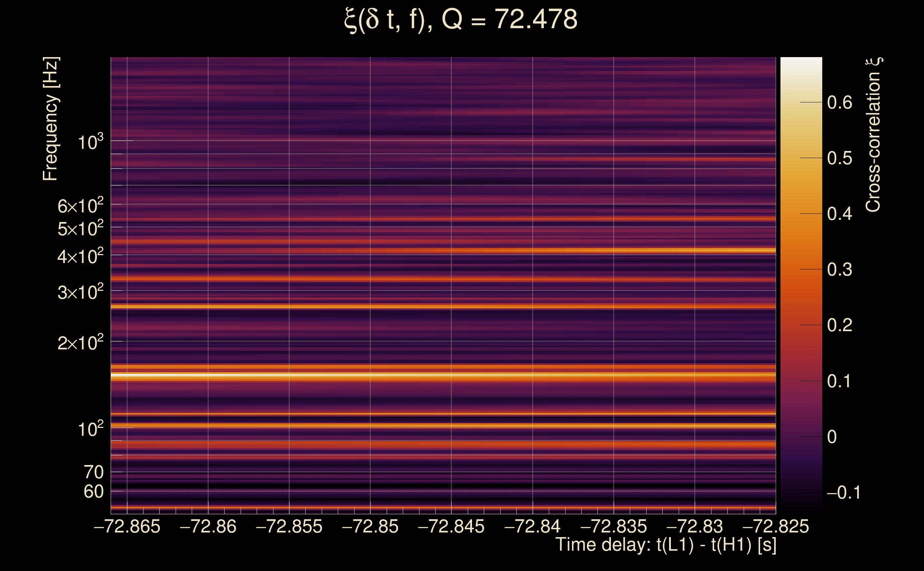Image resolution: width=924 pixels, height=571 pixels.
Task: Click the –72.825 time axis tick label
Action: [775, 526]
